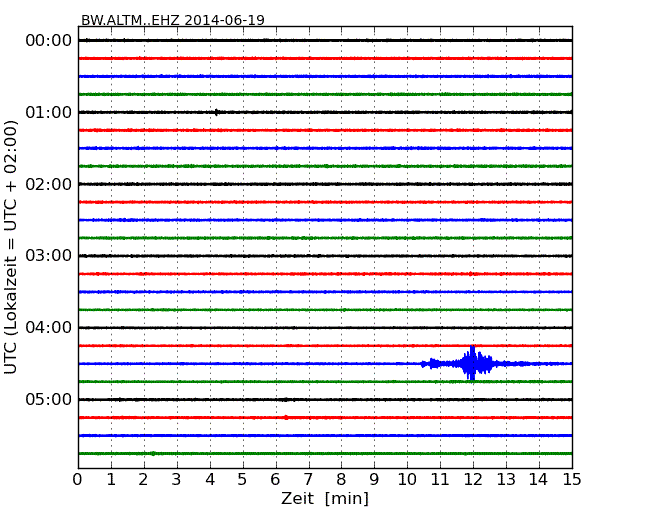The height and width of the screenshot is (520, 650).
Task: Select x-axis tick label 0
Action: (78, 480)
